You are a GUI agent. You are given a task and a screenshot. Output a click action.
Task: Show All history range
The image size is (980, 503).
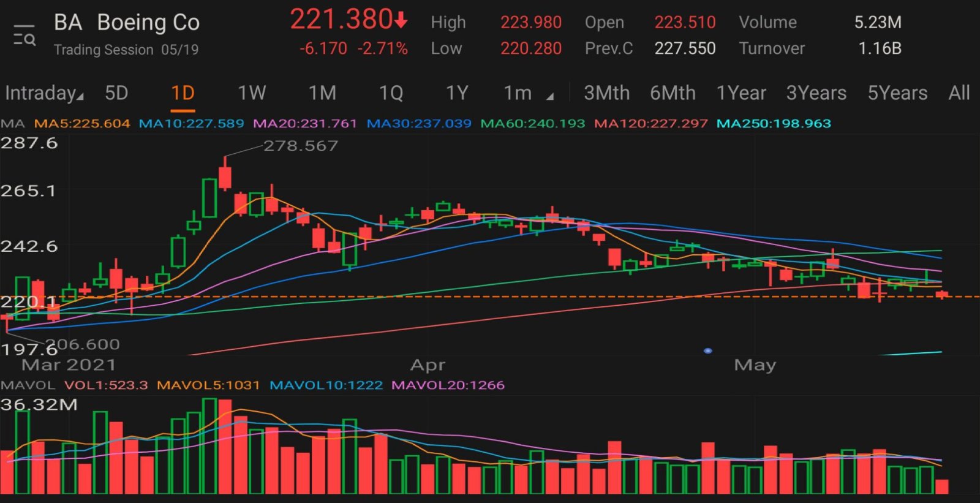coord(959,93)
